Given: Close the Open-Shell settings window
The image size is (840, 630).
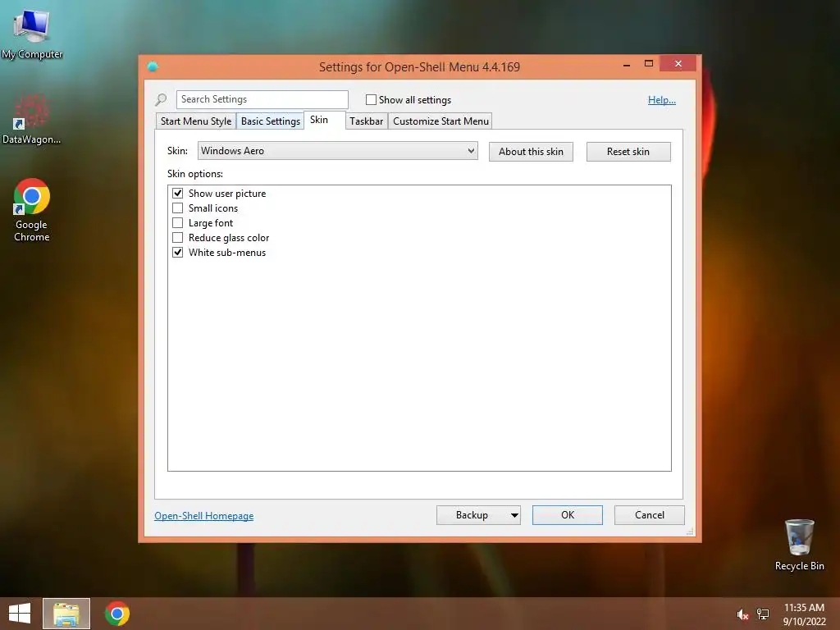Looking at the screenshot, I should [678, 64].
